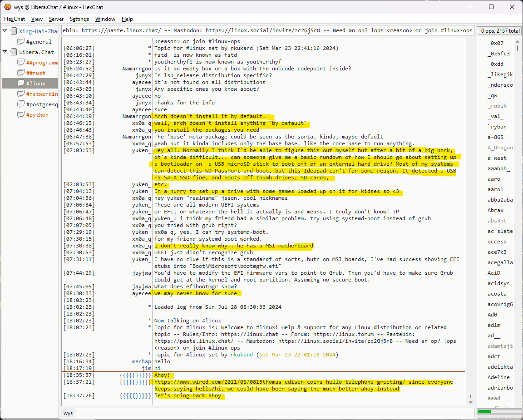Click the channel icon next to ##rust
Screen dimensions: 523x420
pyautogui.click(x=20, y=73)
